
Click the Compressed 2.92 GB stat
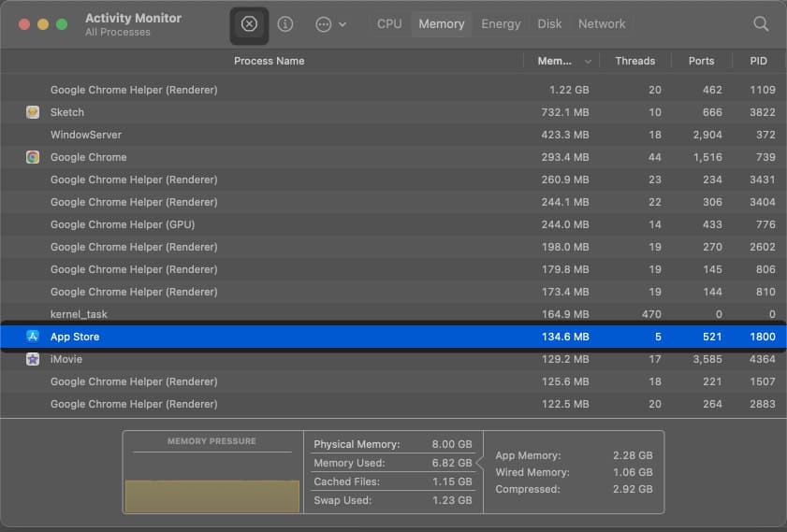(x=574, y=489)
